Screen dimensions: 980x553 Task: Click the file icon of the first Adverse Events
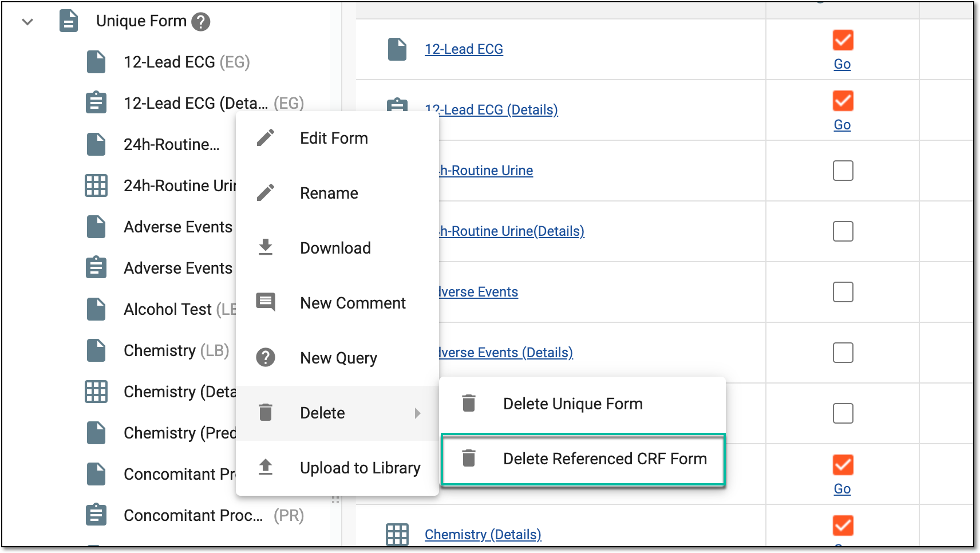click(x=96, y=227)
